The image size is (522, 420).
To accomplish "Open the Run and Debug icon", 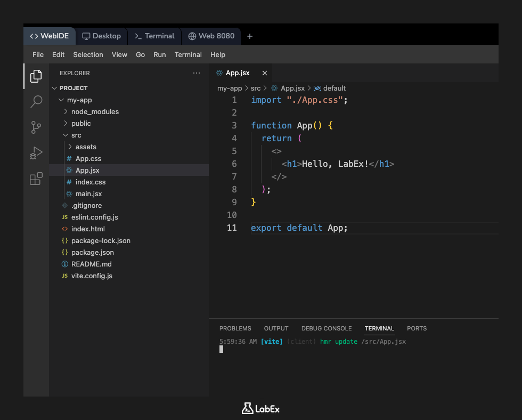I will [35, 154].
